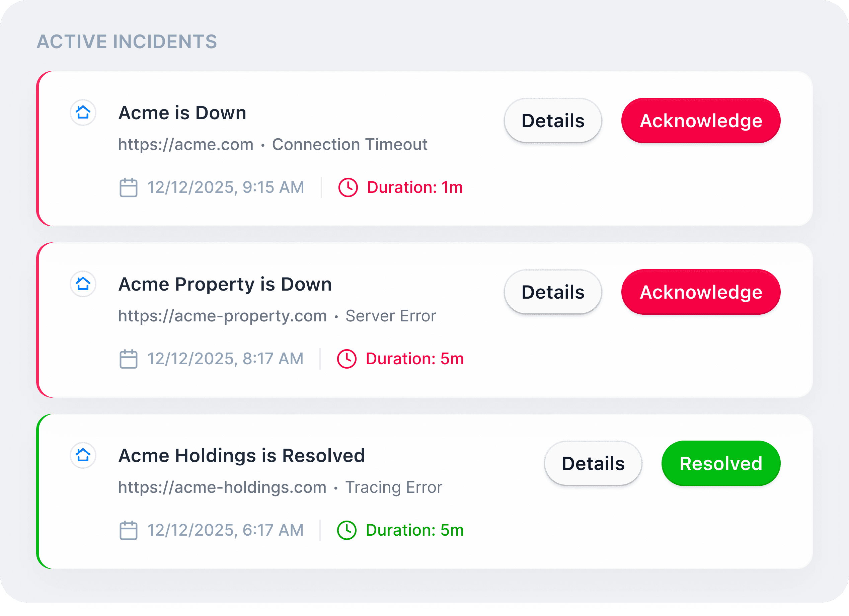This screenshot has width=849, height=616.
Task: Select the home icon beside Acme Property is Down
Action: pyautogui.click(x=83, y=284)
